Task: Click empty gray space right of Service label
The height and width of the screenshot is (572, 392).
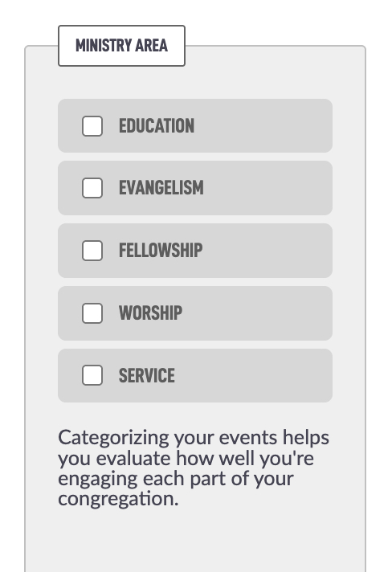Action: [x=253, y=375]
